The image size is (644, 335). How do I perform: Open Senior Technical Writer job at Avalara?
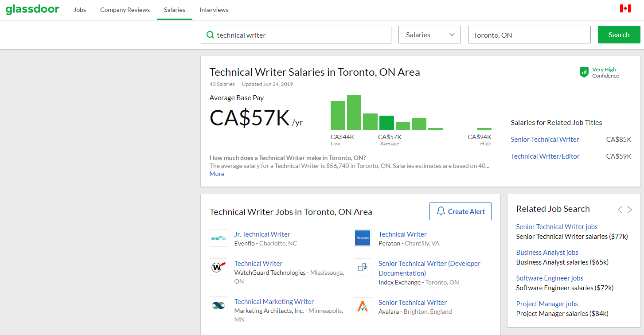tap(413, 302)
